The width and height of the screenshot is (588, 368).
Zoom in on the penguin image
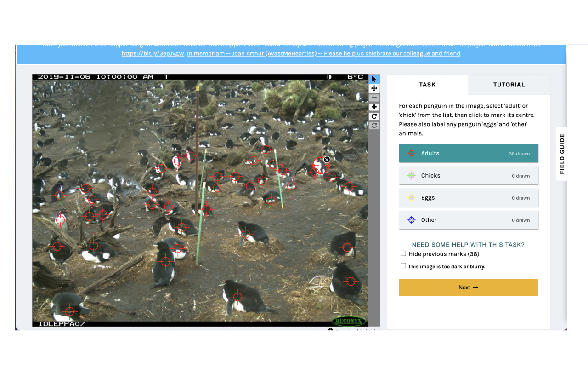(x=374, y=107)
